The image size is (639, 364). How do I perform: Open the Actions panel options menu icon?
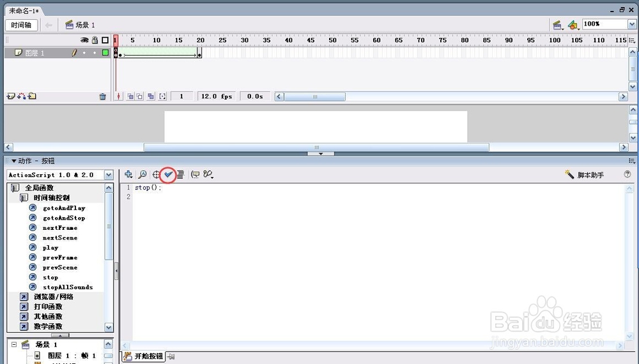click(x=632, y=161)
